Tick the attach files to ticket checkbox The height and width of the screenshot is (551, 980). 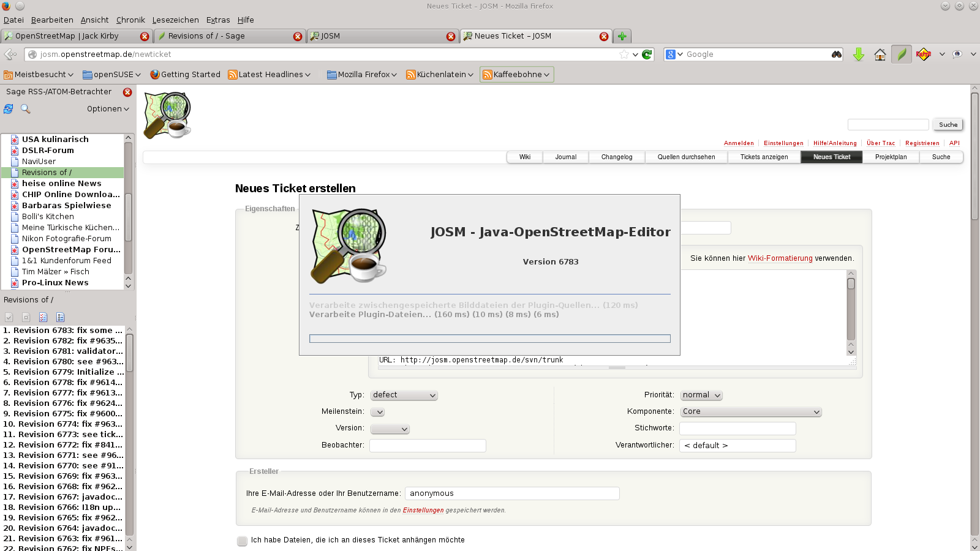[243, 541]
